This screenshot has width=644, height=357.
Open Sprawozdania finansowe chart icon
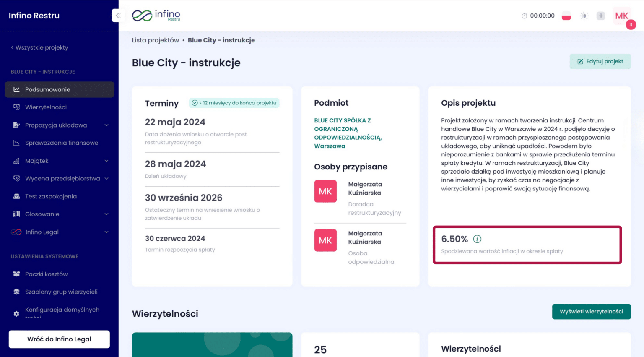[16, 143]
